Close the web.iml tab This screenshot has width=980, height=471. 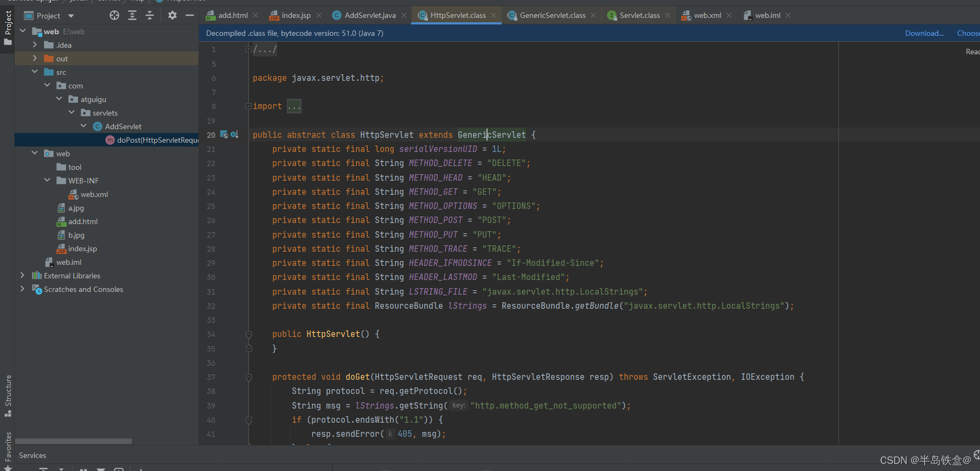click(788, 15)
